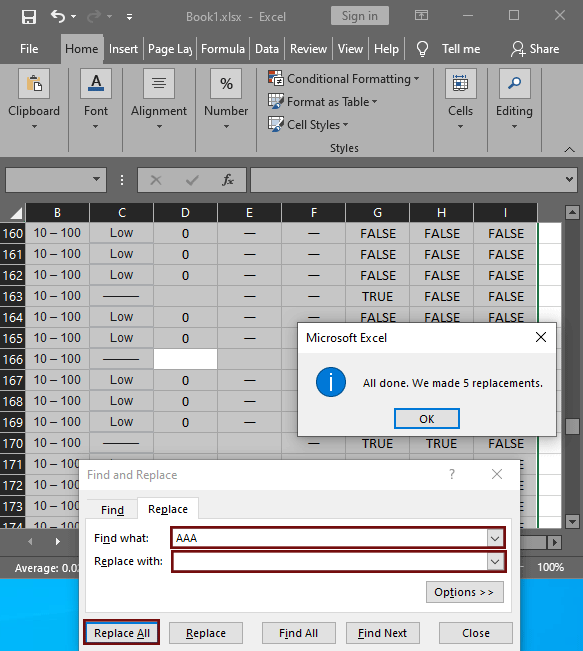Switch to the Find tab in dialog

(x=113, y=510)
